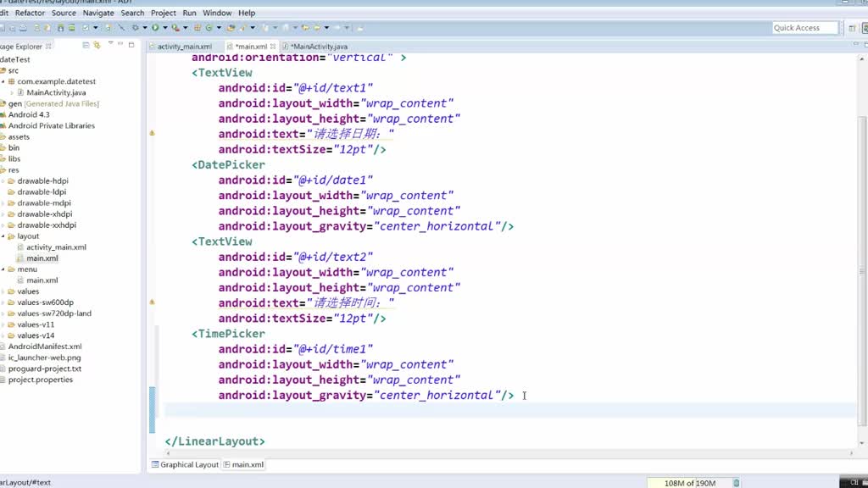Minimize the Package Explorer panel

point(120,44)
